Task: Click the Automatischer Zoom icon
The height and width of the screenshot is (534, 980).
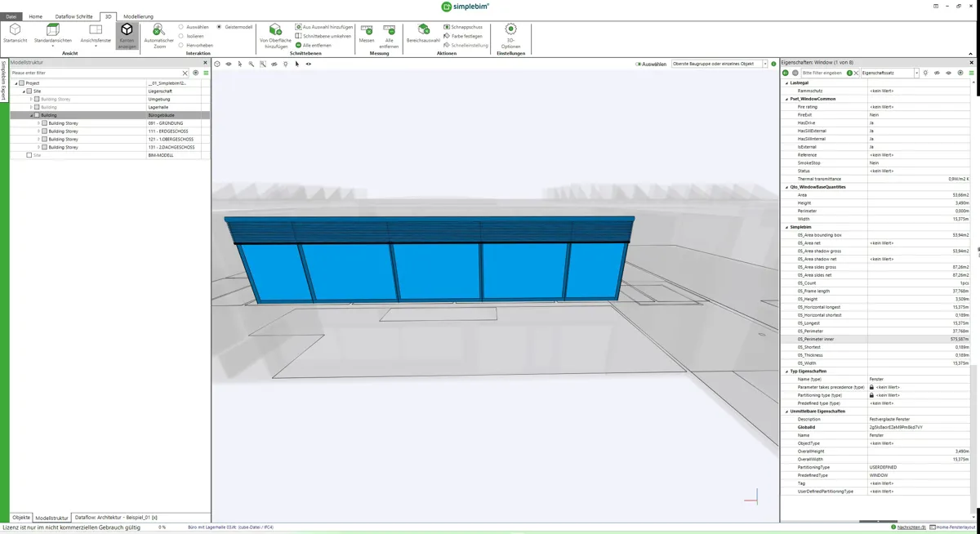Action: click(x=159, y=29)
